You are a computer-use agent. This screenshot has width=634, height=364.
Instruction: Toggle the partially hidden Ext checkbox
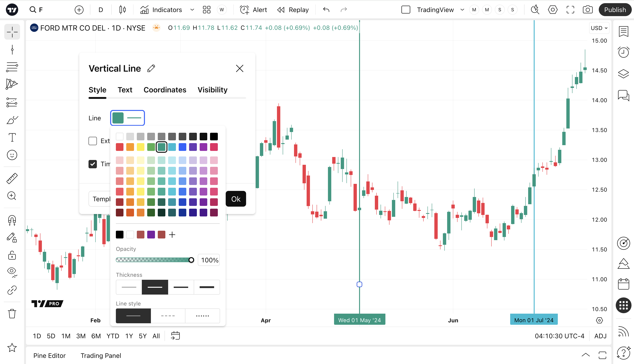tap(93, 141)
